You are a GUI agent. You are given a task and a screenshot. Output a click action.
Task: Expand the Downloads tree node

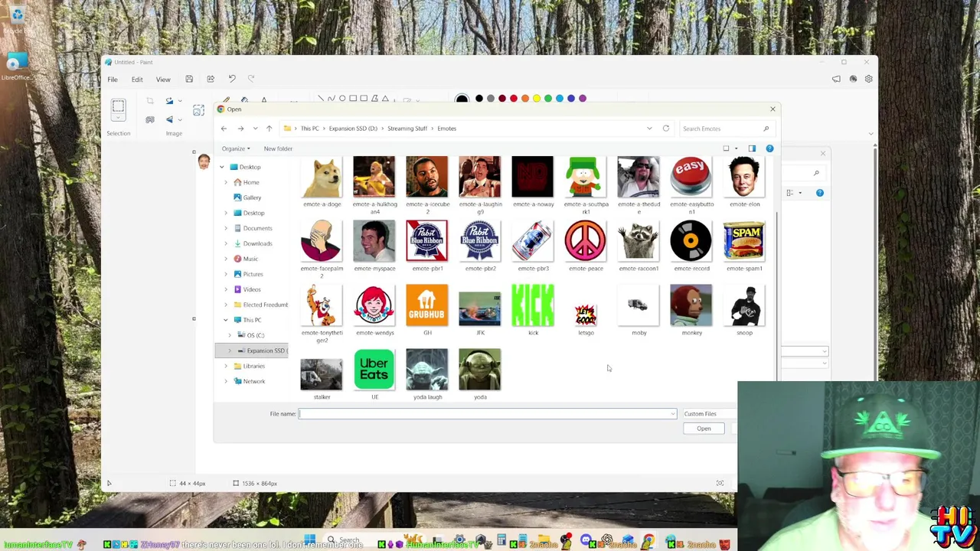point(226,243)
